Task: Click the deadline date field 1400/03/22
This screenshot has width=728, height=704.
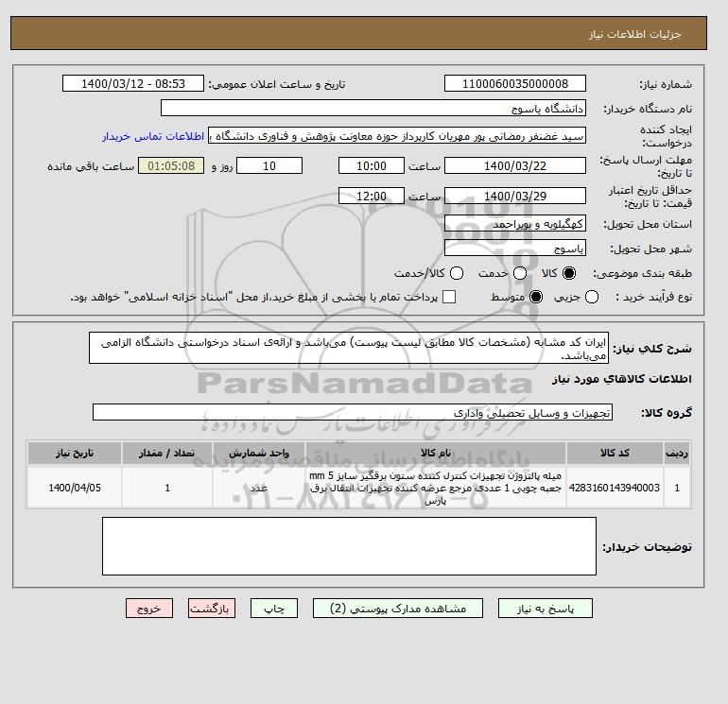Action: pos(515,165)
